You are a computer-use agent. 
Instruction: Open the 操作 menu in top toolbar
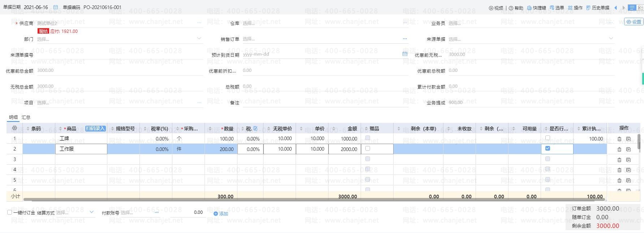(575, 8)
